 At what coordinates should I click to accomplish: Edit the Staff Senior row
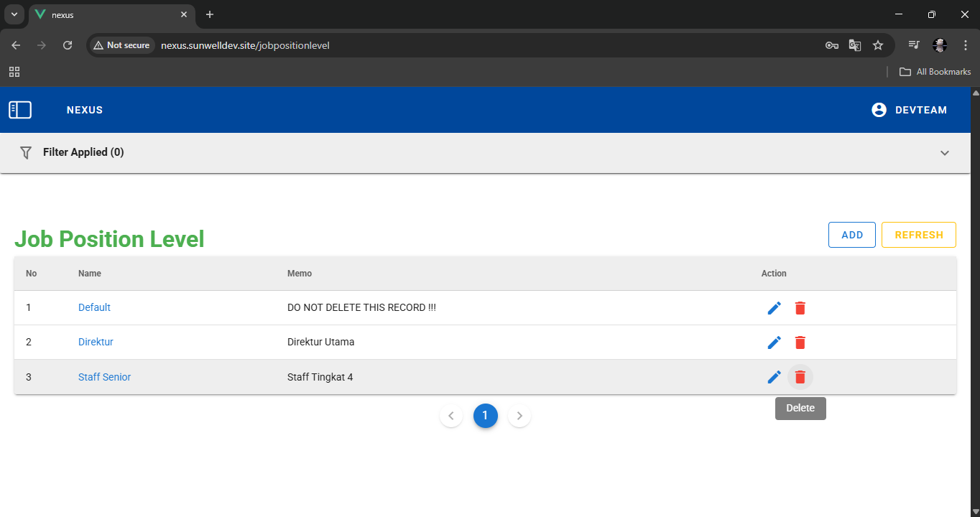point(774,377)
